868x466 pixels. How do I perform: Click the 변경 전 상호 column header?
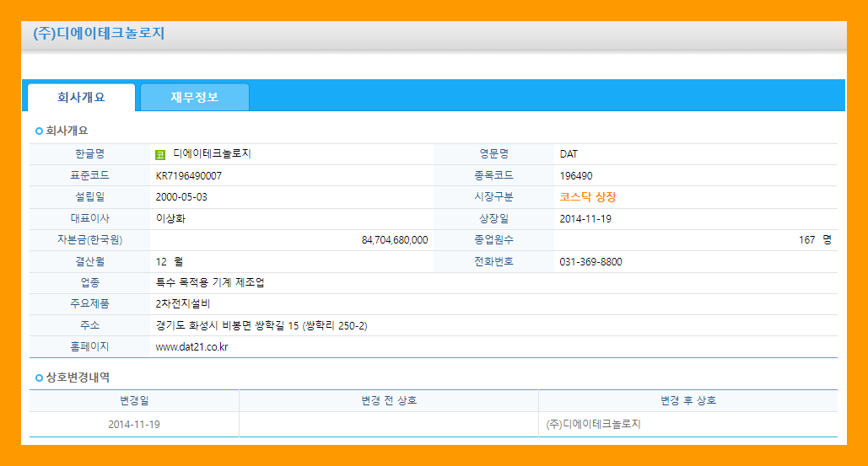tap(389, 401)
